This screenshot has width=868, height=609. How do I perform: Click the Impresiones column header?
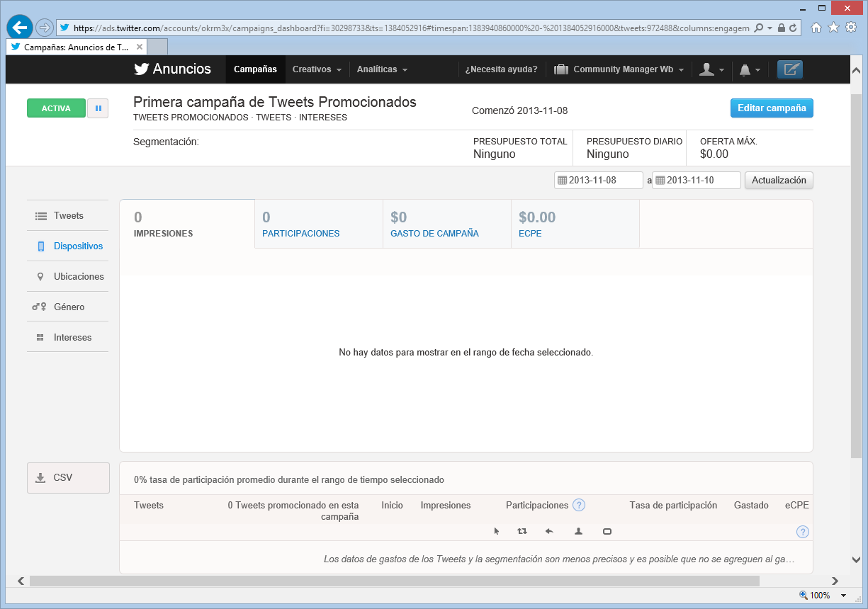pyautogui.click(x=446, y=505)
